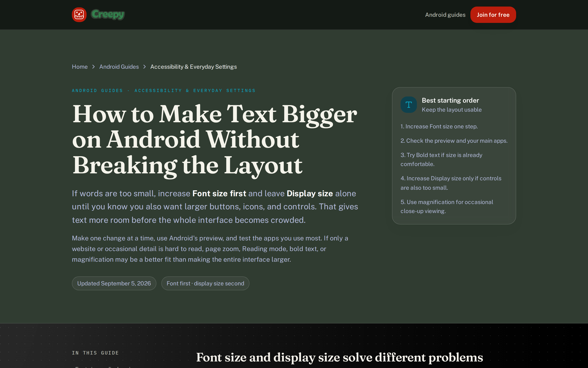This screenshot has height=368, width=588.
Task: Click the teal T icon in sidebar card
Action: (409, 105)
